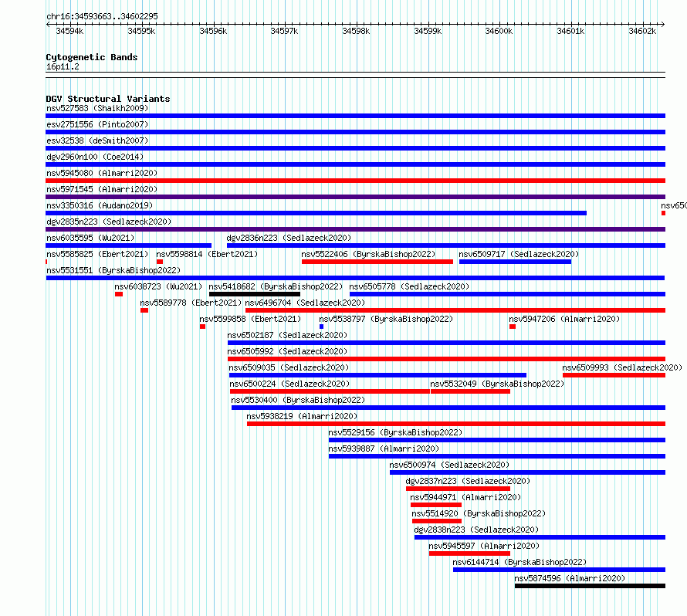Click the Cytogenetic Bands track title
The width and height of the screenshot is (687, 616).
click(92, 57)
